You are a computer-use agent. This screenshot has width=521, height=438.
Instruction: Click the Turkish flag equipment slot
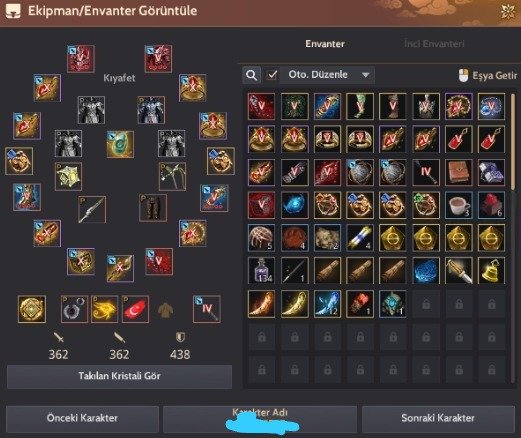pyautogui.click(x=135, y=309)
